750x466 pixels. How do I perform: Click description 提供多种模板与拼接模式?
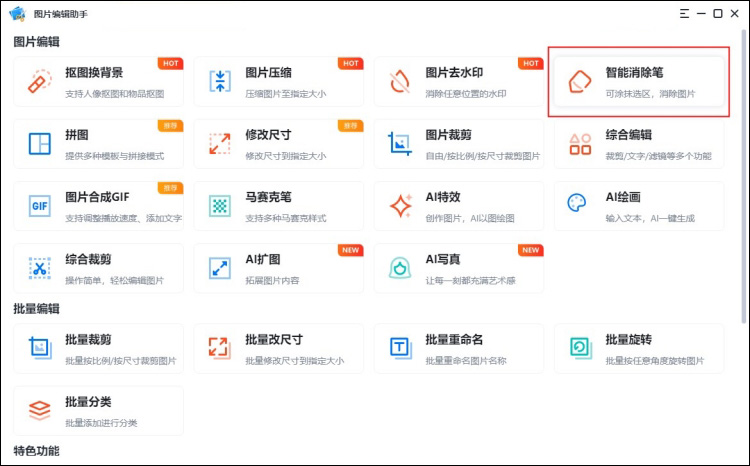(115, 156)
